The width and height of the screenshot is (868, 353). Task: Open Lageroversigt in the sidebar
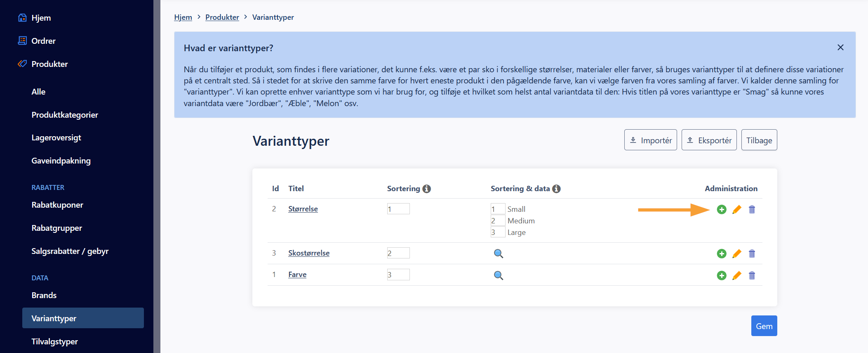coord(56,137)
